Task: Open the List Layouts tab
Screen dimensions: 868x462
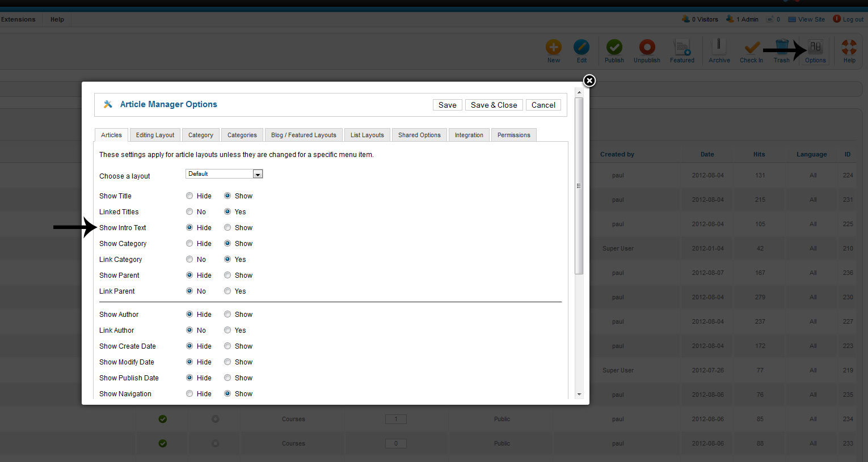Action: pyautogui.click(x=367, y=135)
